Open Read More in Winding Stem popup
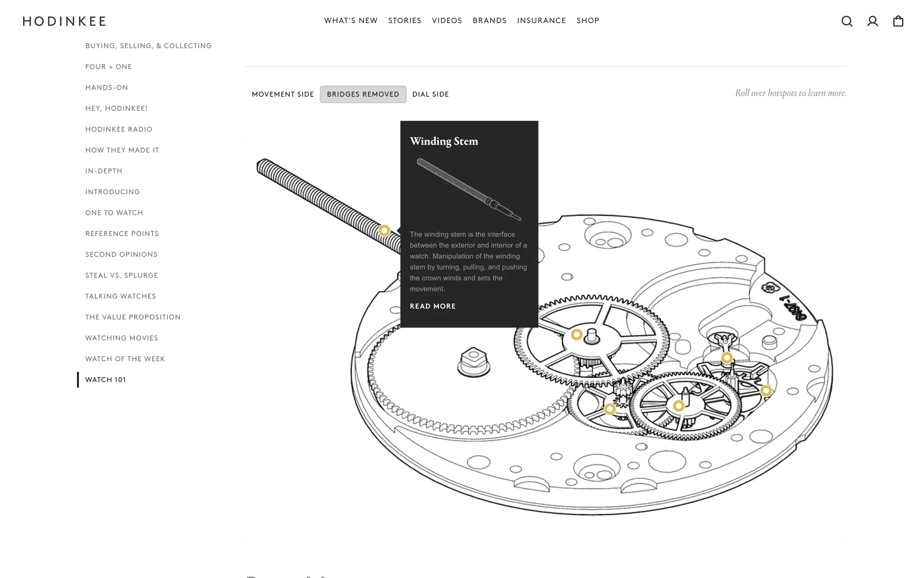 click(432, 306)
